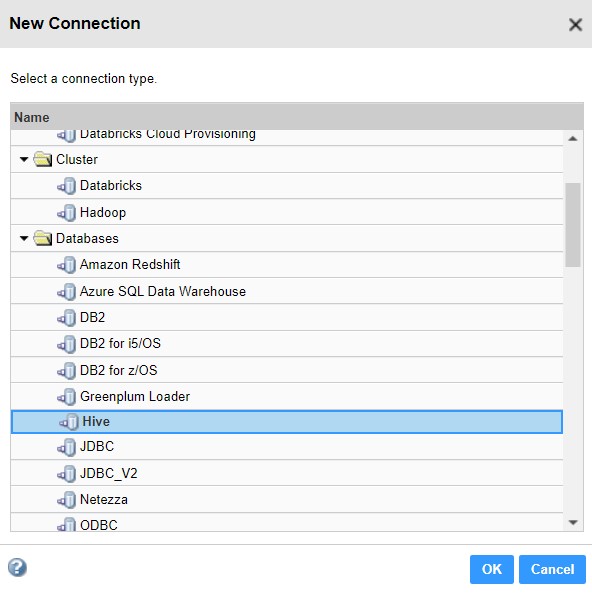Close the New Connection dialog
The height and width of the screenshot is (597, 592).
click(x=575, y=24)
